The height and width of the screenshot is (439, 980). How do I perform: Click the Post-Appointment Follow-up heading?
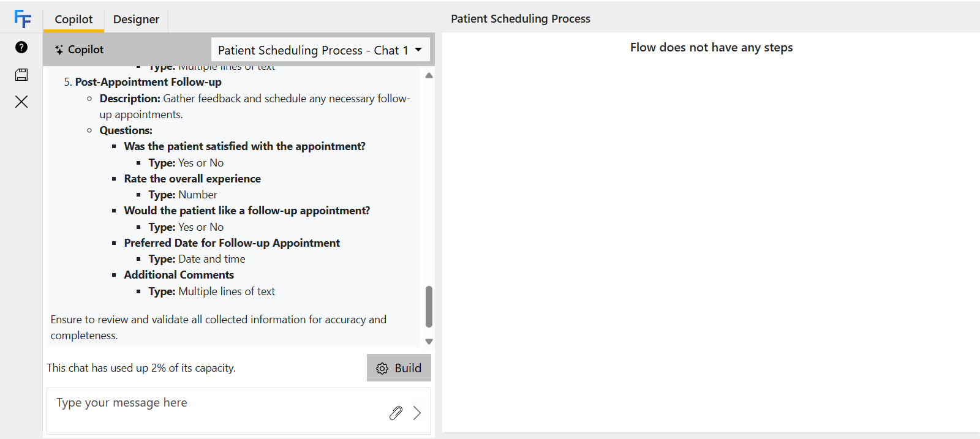point(148,82)
